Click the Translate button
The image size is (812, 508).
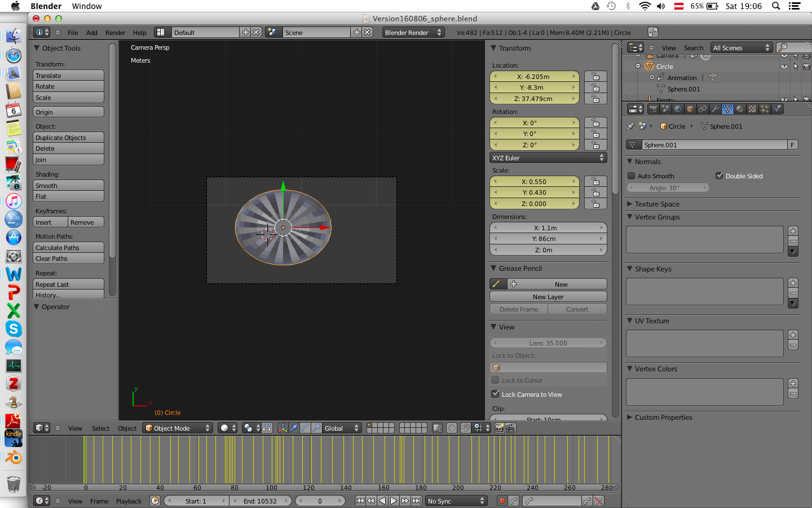pos(68,75)
